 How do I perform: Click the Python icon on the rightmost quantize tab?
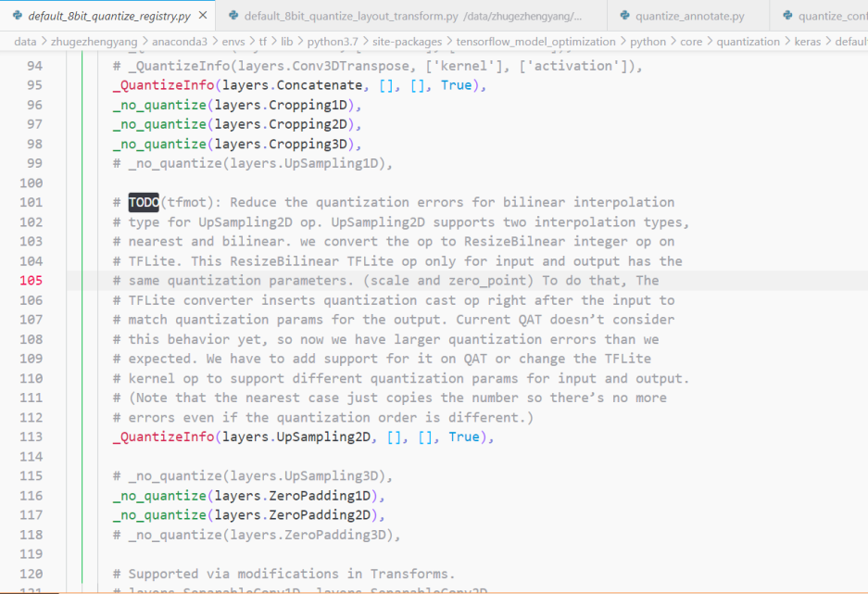tap(786, 15)
